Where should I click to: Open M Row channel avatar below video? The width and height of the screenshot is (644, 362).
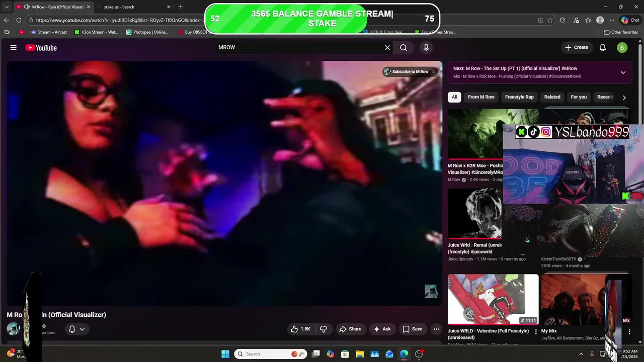tap(13, 329)
